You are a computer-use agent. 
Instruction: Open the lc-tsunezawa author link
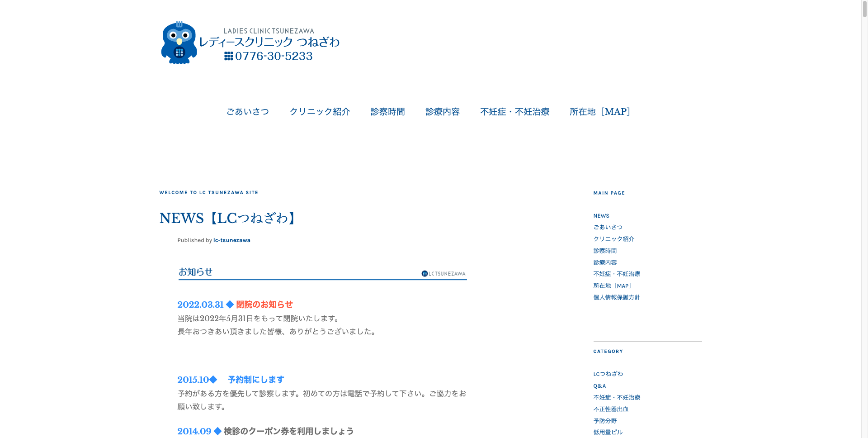232,240
